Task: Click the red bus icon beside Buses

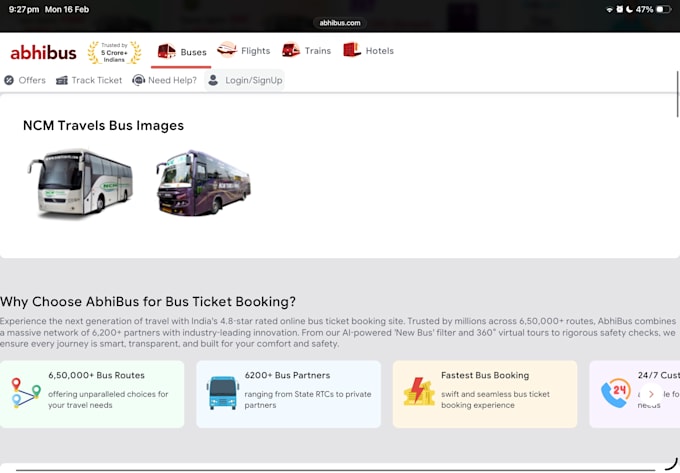Action: point(167,51)
